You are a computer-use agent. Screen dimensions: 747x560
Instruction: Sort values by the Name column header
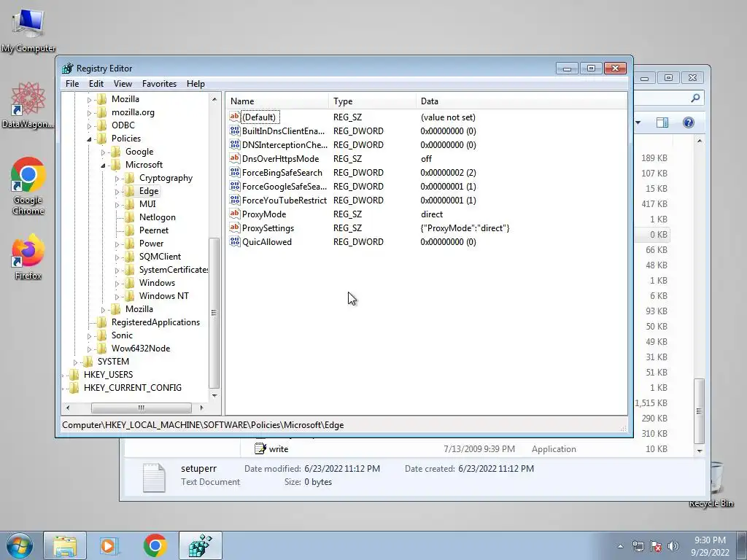276,101
